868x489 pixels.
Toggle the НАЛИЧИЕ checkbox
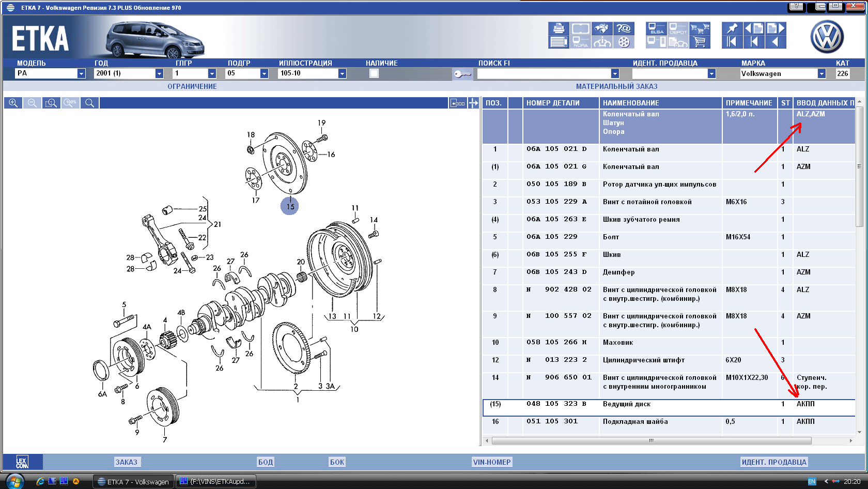coord(374,73)
